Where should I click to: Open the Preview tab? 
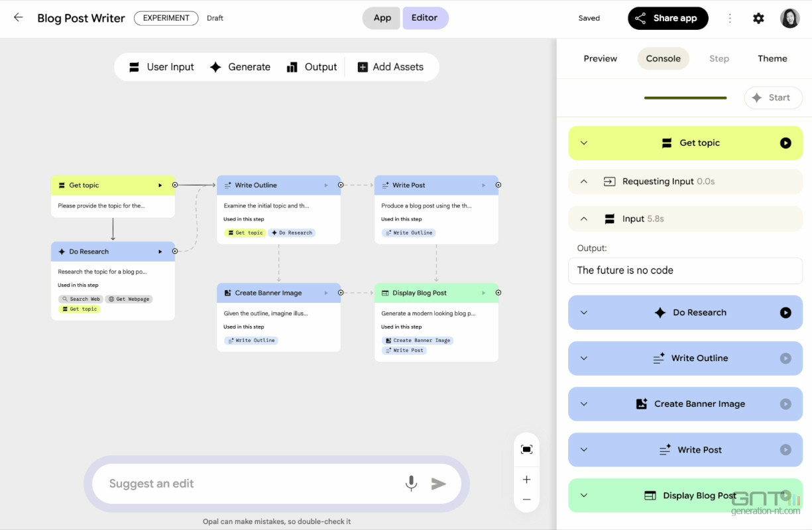coord(600,58)
